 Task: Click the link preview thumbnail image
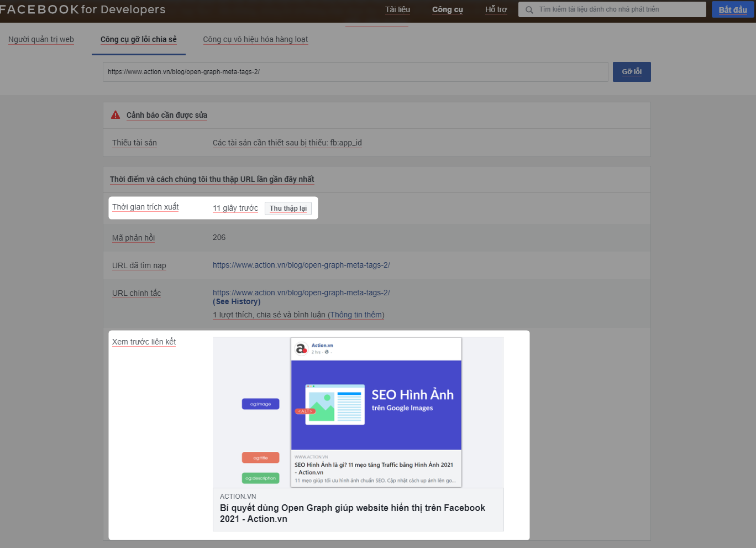pyautogui.click(x=358, y=413)
